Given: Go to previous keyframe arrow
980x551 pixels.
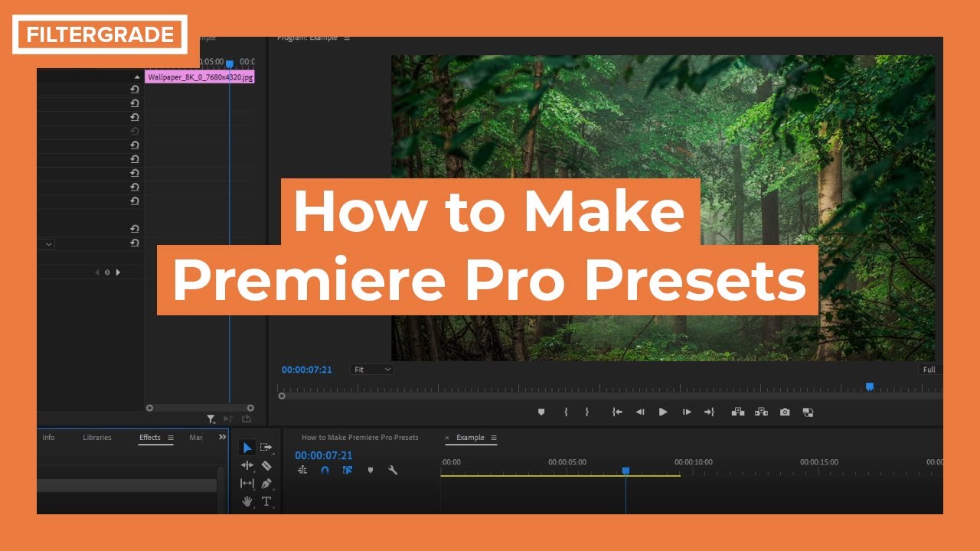Looking at the screenshot, I should click(x=96, y=272).
